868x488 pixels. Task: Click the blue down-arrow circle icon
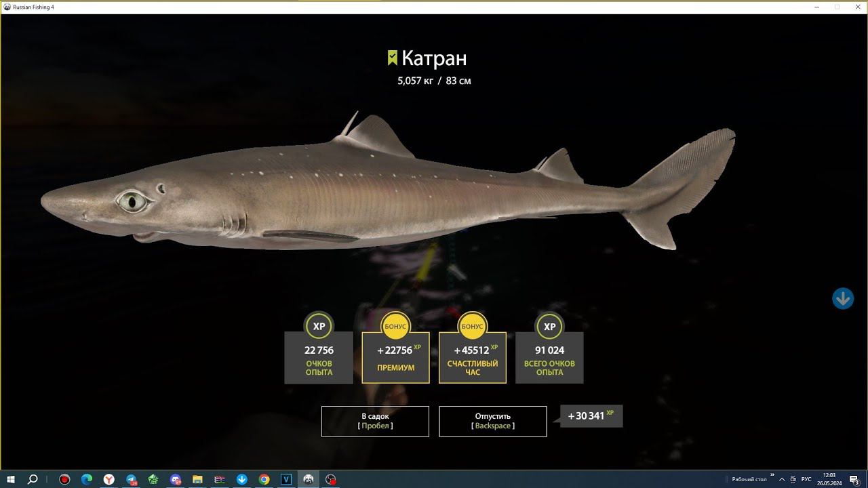(x=843, y=298)
